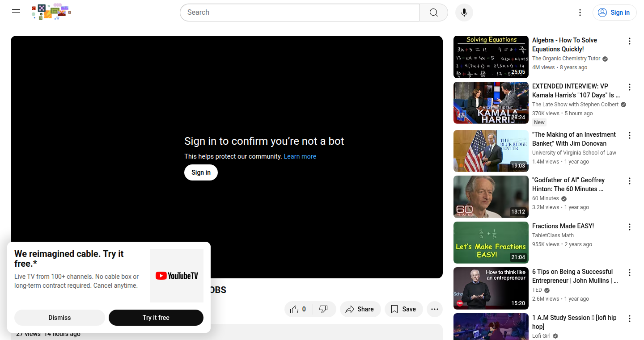This screenshot has height=340, width=644.
Task: Open options menu for Fractions video
Action: (630, 227)
